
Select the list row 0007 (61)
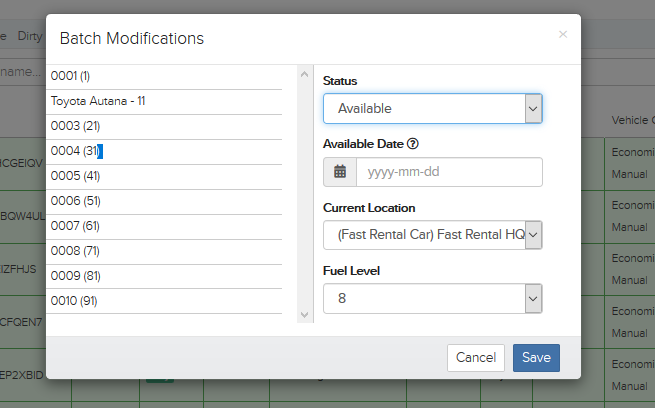pyautogui.click(x=164, y=227)
